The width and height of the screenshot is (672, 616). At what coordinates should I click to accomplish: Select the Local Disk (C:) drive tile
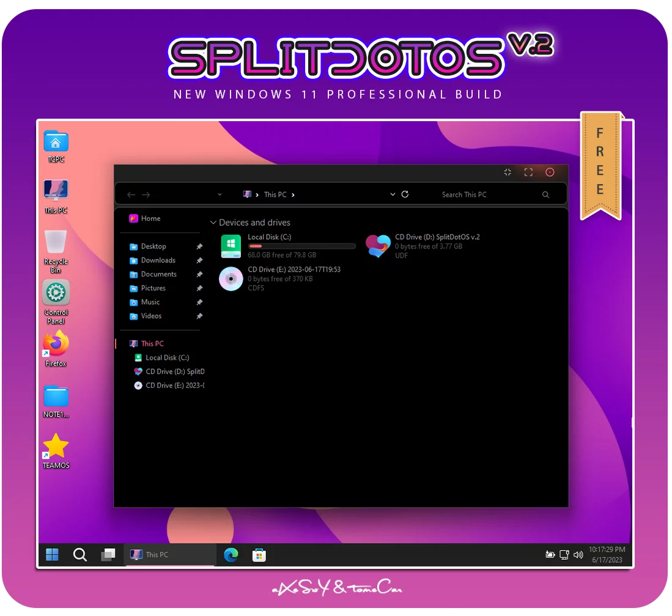(x=287, y=246)
